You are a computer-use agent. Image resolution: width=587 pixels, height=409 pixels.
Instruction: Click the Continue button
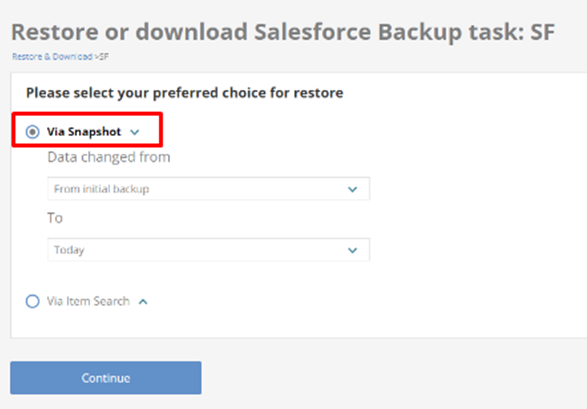[x=106, y=378]
